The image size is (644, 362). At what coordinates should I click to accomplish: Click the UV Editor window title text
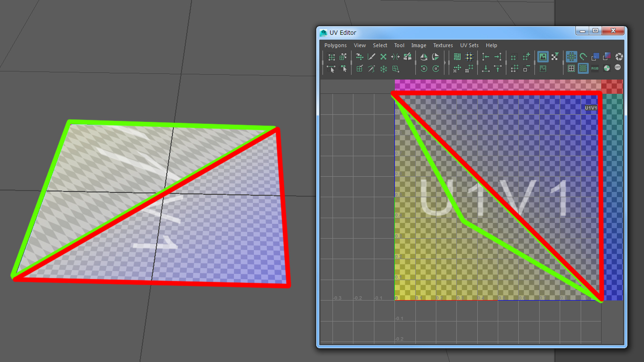click(x=343, y=32)
